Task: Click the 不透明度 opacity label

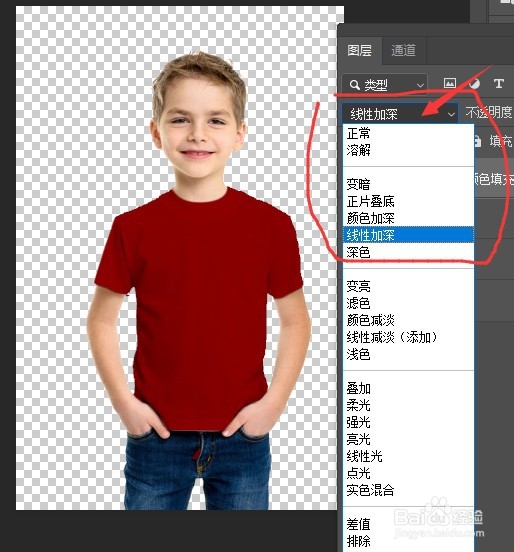Action: point(489,113)
